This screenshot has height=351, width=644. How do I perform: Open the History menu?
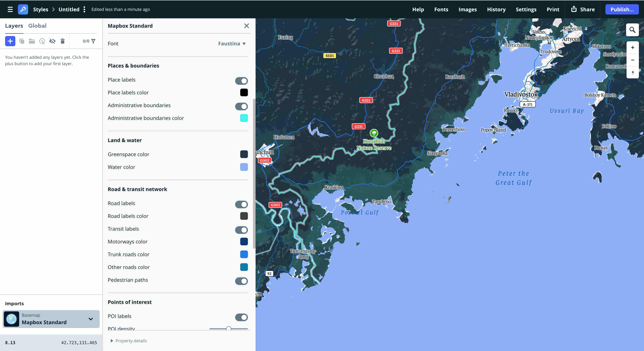click(x=496, y=9)
